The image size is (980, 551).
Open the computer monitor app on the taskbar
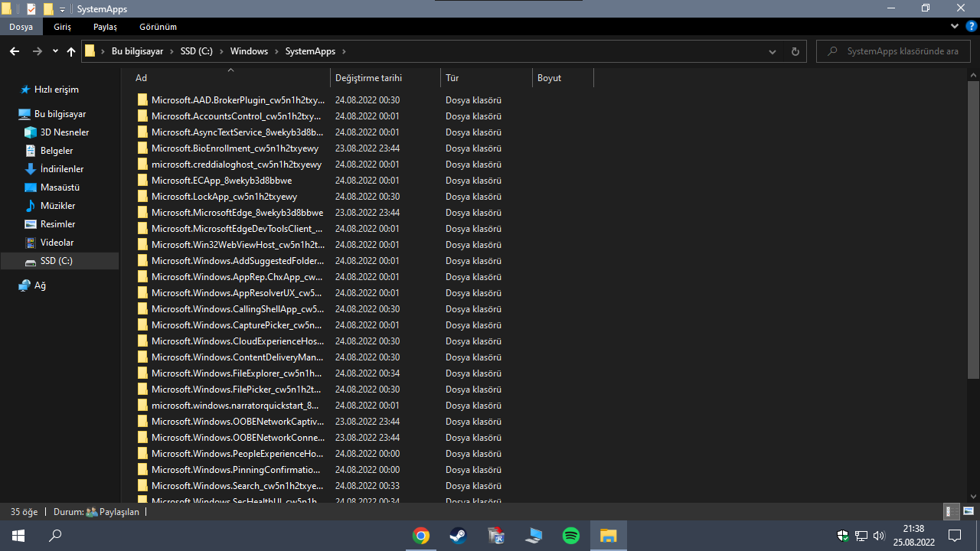pyautogui.click(x=534, y=536)
